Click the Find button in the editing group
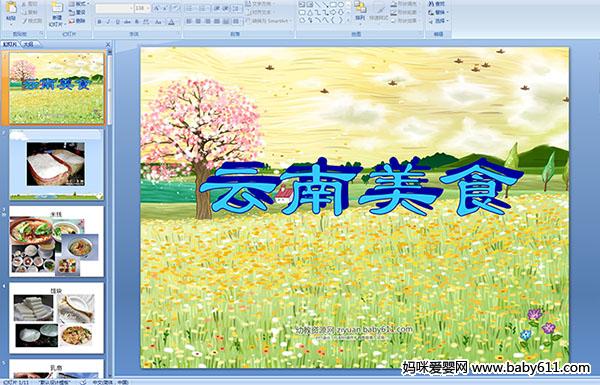Image resolution: width=600 pixels, height=385 pixels. (x=437, y=4)
